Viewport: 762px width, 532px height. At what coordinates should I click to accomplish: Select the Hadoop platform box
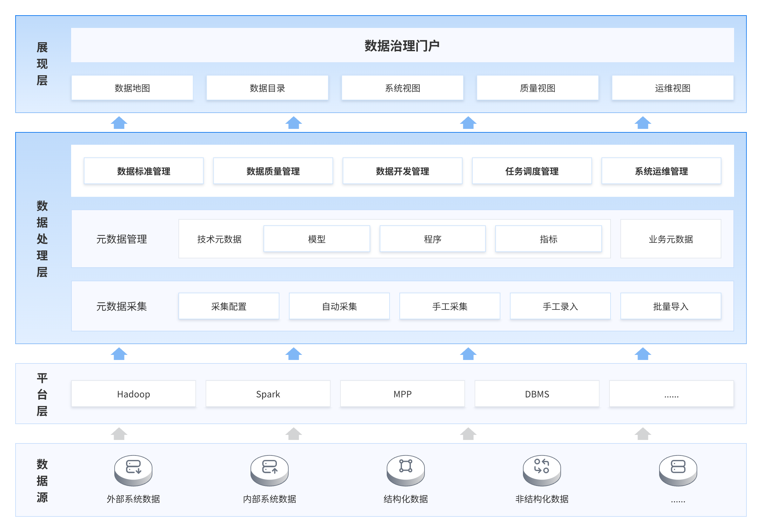pyautogui.click(x=133, y=394)
